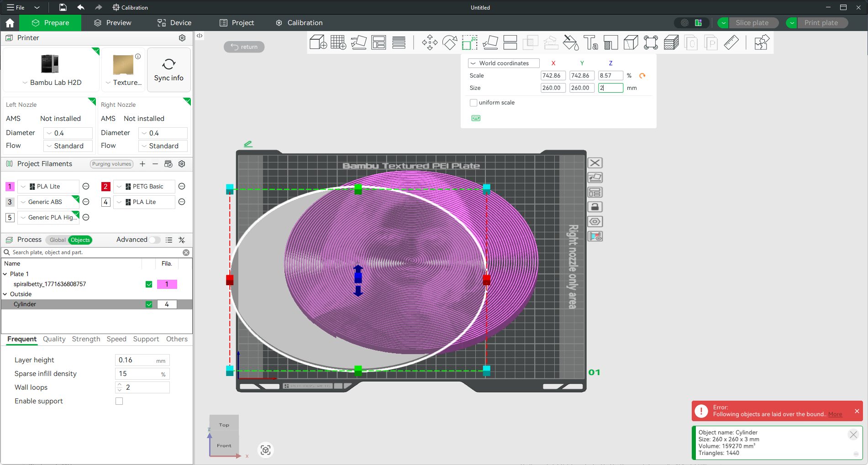Enable the uniform scale checkbox

473,103
